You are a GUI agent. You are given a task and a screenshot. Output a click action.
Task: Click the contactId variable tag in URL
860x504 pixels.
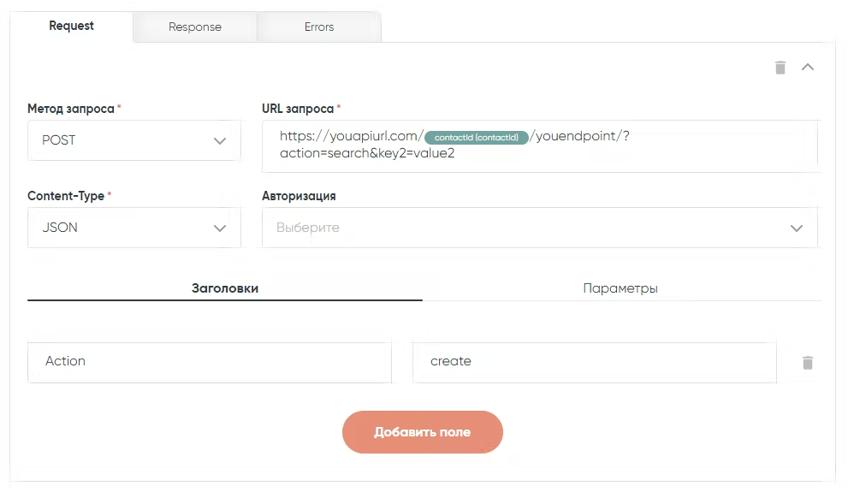click(477, 137)
